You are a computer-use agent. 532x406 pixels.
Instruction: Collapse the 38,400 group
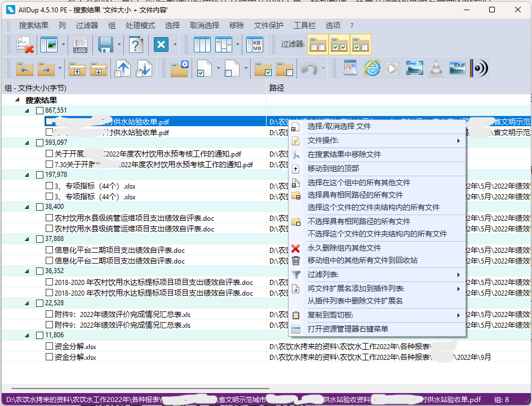click(27, 207)
